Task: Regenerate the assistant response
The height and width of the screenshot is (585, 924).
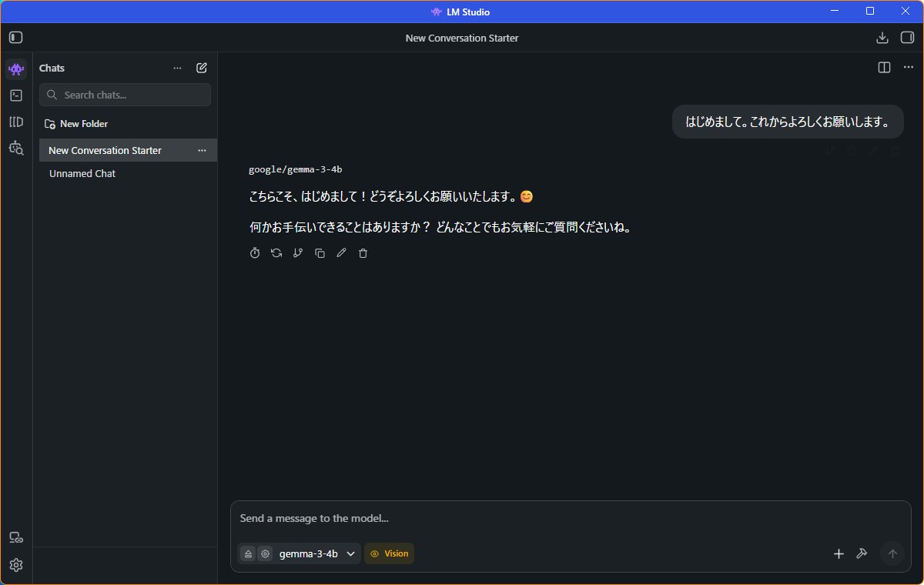Action: 276,252
